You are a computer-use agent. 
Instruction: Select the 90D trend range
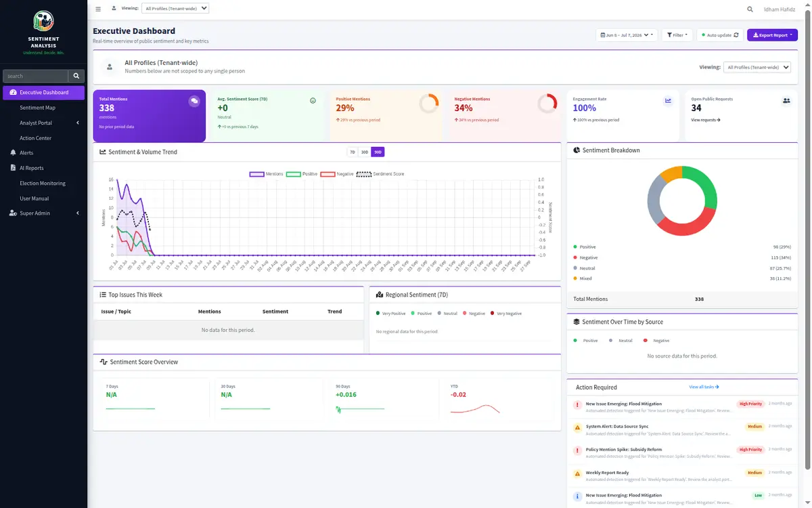coord(378,152)
